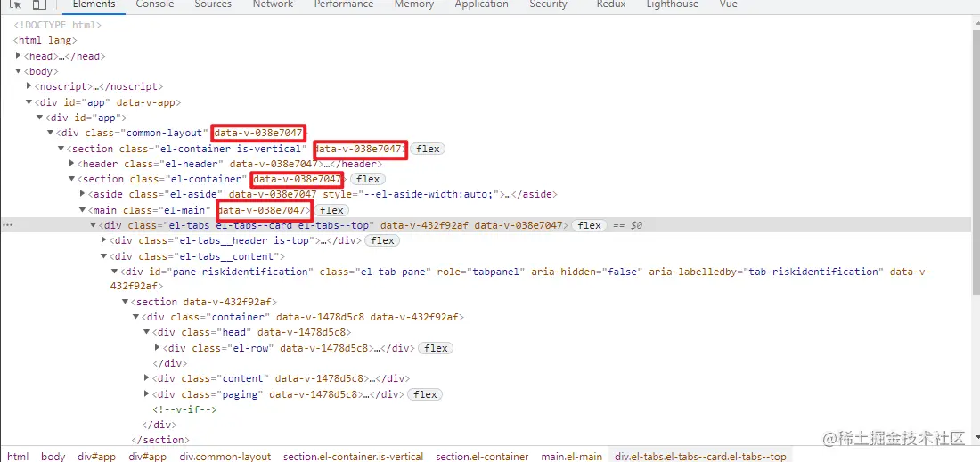Select the body breadcrumb

(53, 457)
